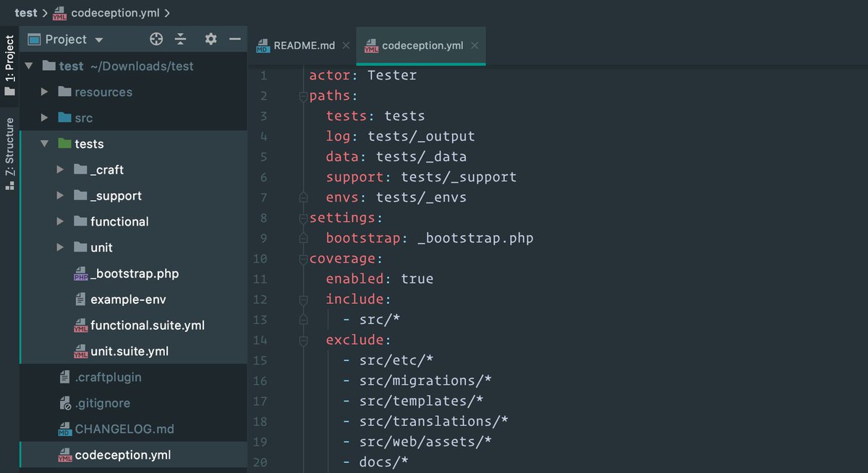Expand the functional folder

(61, 221)
